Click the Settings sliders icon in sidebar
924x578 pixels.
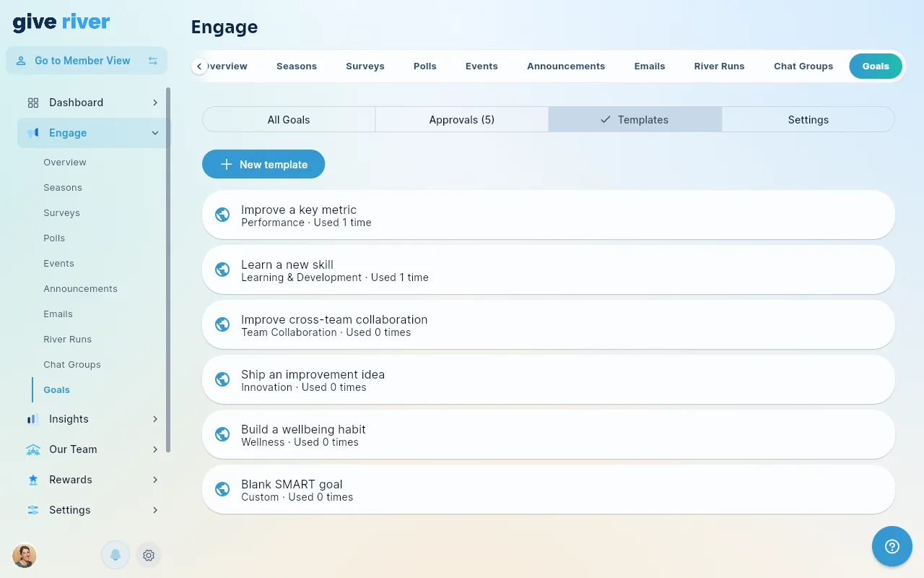(33, 510)
